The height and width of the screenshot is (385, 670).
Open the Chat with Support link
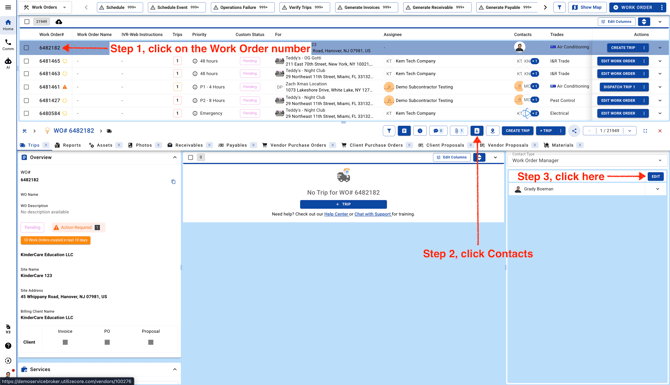373,214
